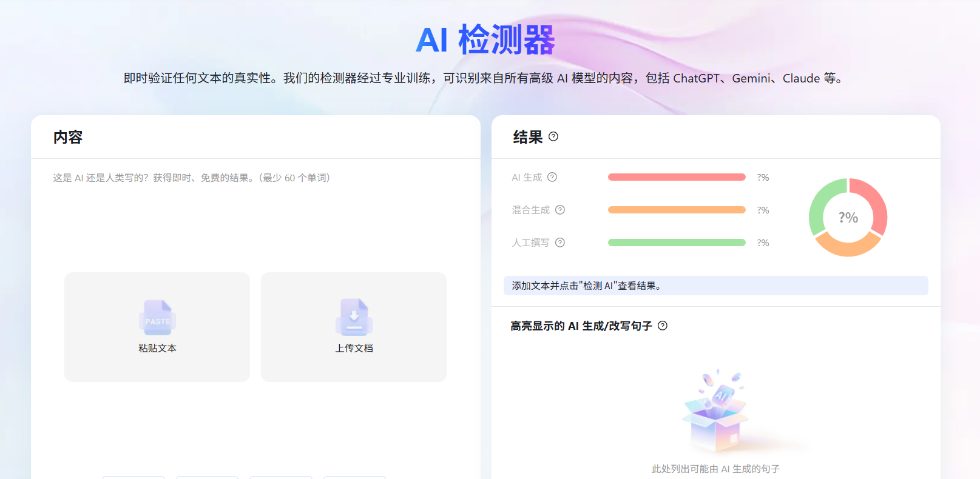
Task: Click the PASTE clipboard icon
Action: tap(157, 318)
